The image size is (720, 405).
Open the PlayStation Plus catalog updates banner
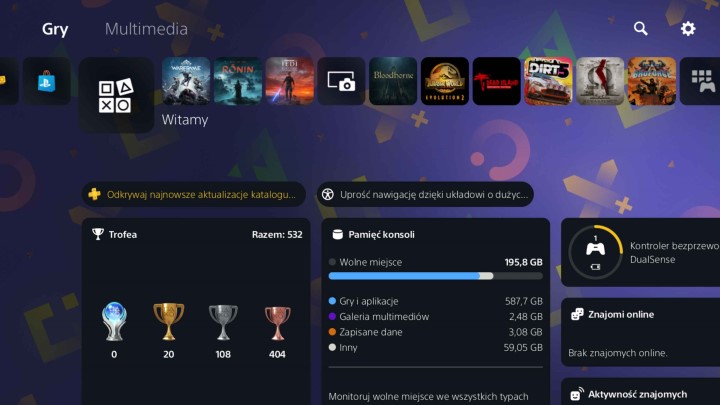point(194,194)
